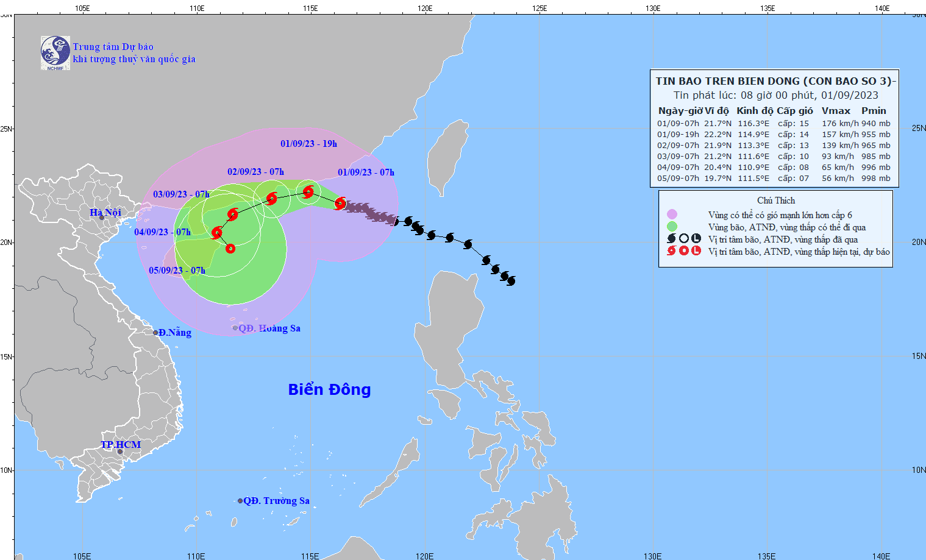Click the NCHMF logo emblem

pos(55,53)
